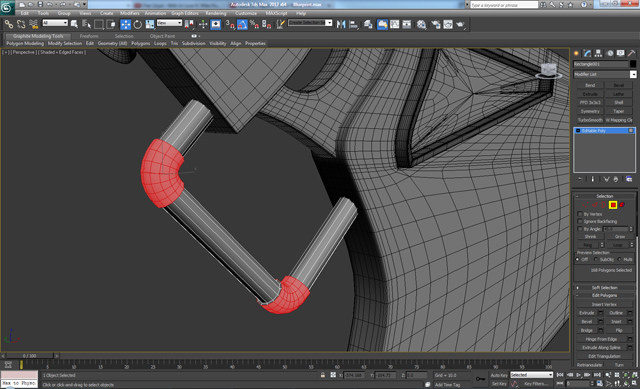Click the Set Key large key icon
The image size is (640, 389).
[480, 379]
